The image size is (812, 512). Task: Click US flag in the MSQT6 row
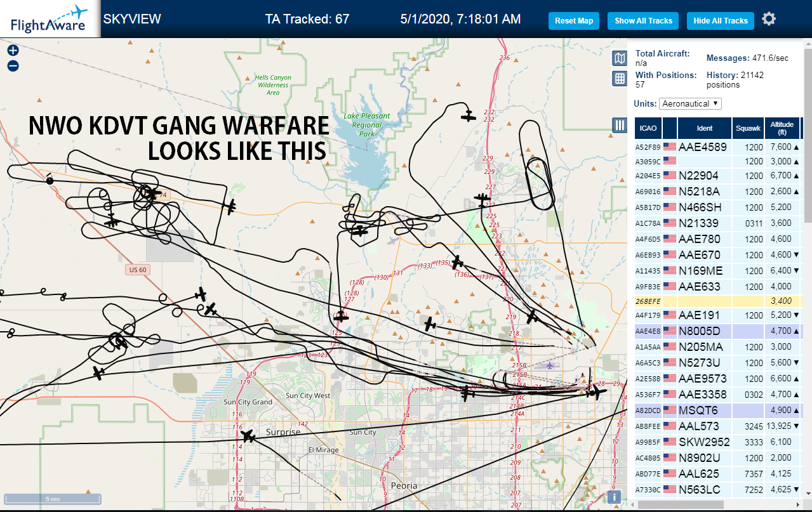[670, 410]
